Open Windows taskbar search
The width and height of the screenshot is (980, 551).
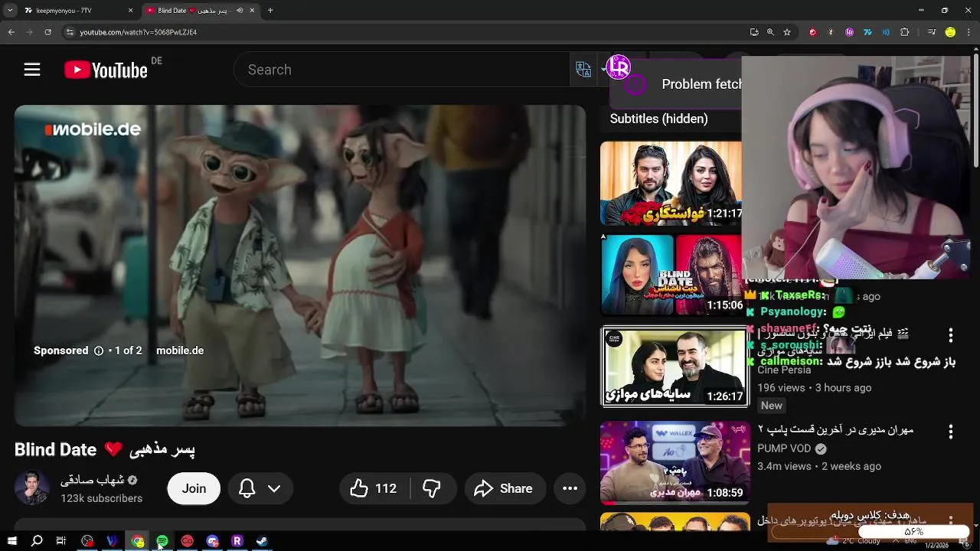click(x=37, y=541)
